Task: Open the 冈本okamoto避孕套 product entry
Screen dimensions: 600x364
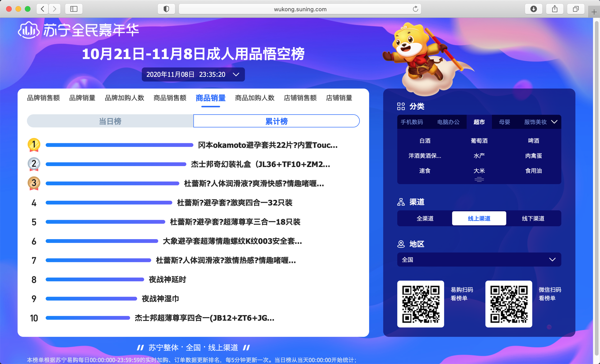Action: 268,145
